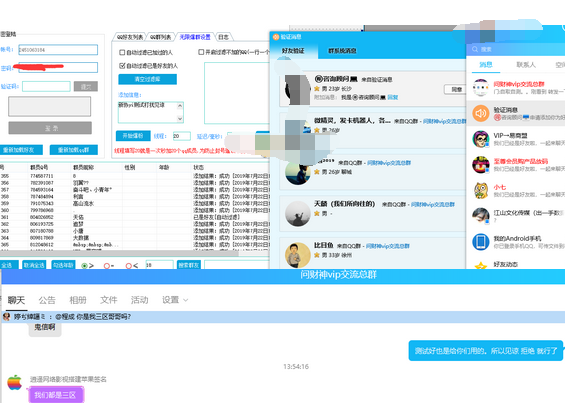The image size is (565, 403).
Task: Open VIP一易商盟 contact avatar
Action: coord(481,139)
